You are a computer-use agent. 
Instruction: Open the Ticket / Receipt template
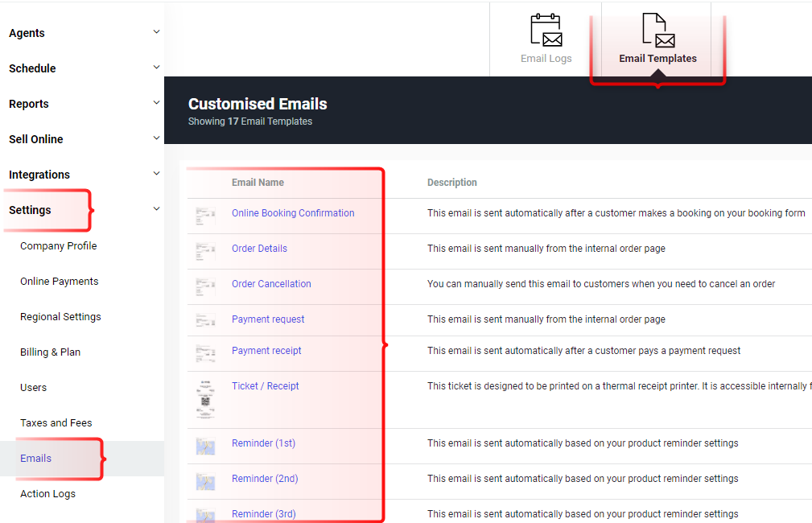coord(265,386)
